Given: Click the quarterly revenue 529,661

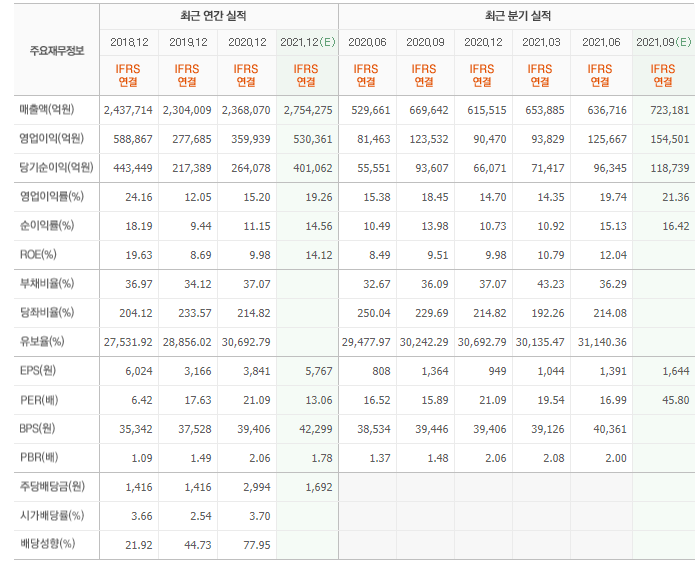Looking at the screenshot, I should (371, 110).
